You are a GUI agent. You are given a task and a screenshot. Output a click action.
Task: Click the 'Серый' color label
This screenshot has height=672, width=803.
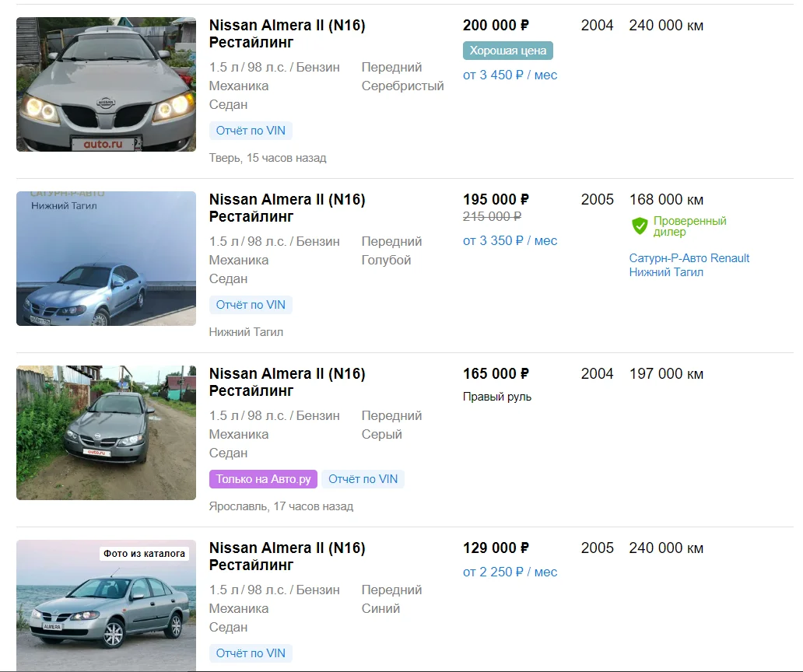pyautogui.click(x=381, y=434)
